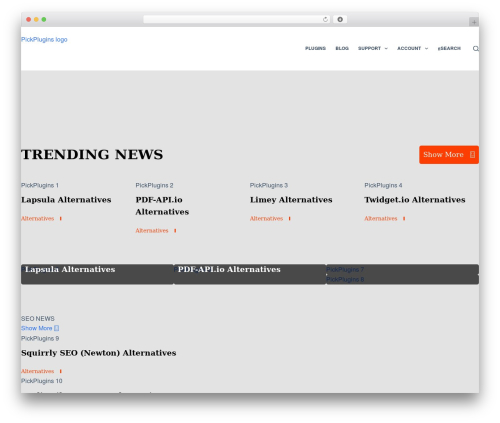Click the round icon beside the address bar

(340, 20)
